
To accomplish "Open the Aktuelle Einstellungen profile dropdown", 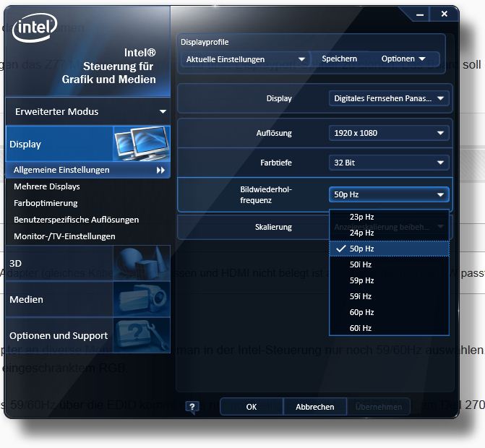I will (245, 59).
